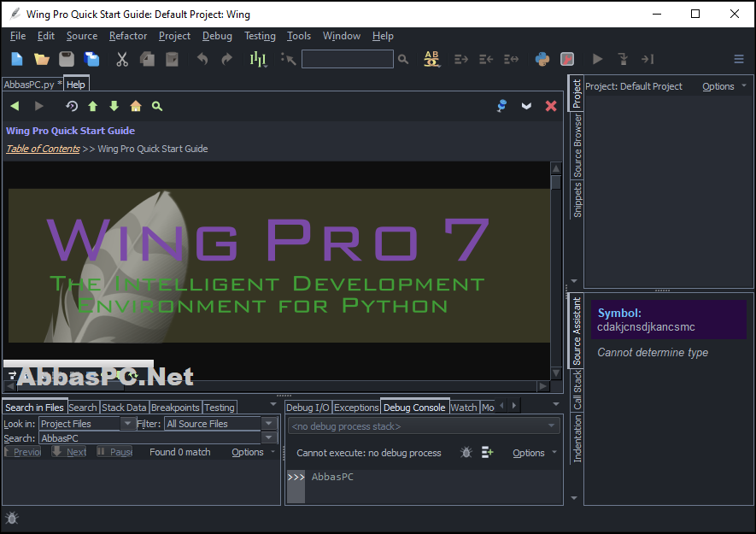Click the help page vertical scrollbar
756x534 pixels.
(556, 271)
